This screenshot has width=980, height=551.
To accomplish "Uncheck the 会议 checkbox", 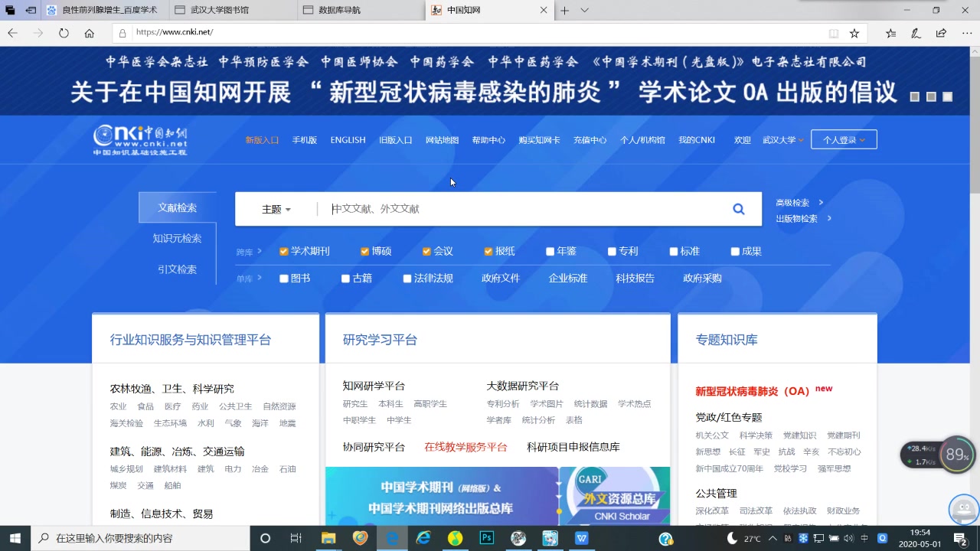I will [x=426, y=251].
